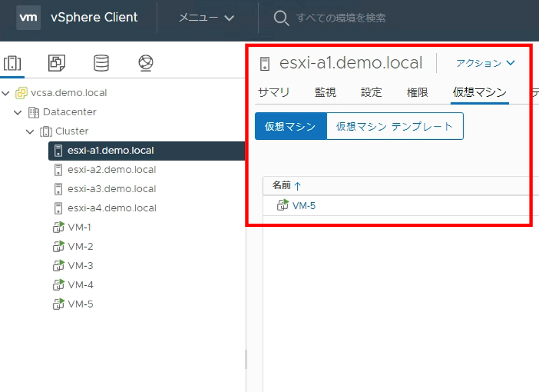
Task: Open the VMs and Templates view icon
Action: coord(57,63)
